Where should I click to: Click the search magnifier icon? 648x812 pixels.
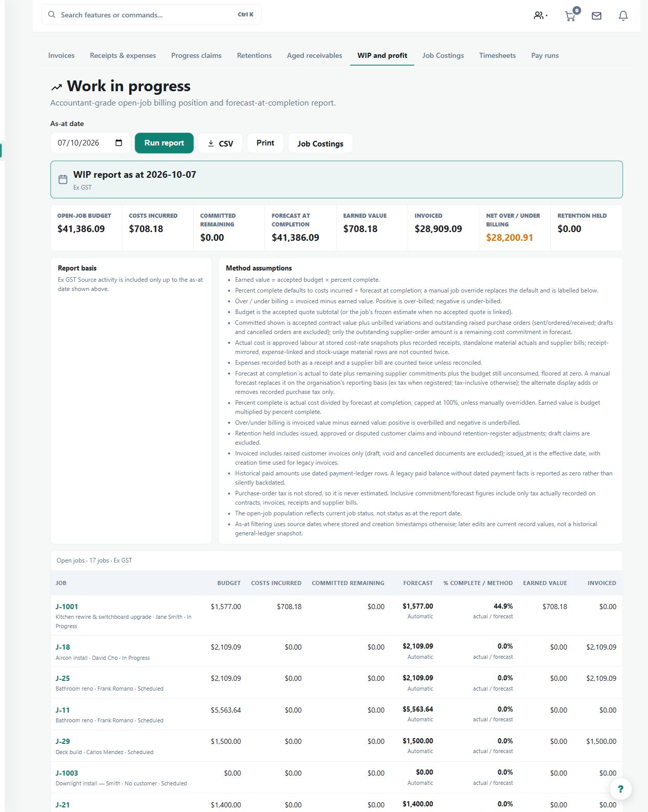52,14
